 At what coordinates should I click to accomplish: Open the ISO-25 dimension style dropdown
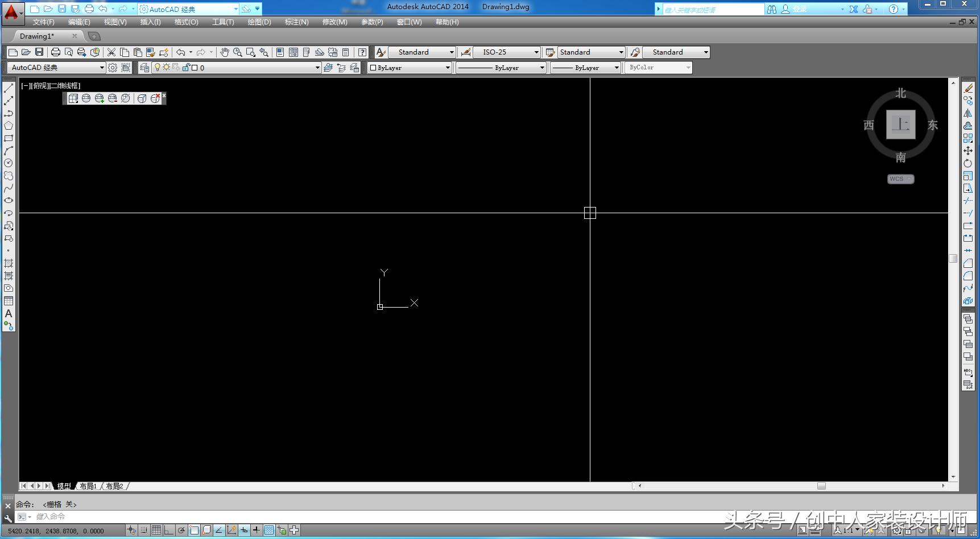coord(506,52)
